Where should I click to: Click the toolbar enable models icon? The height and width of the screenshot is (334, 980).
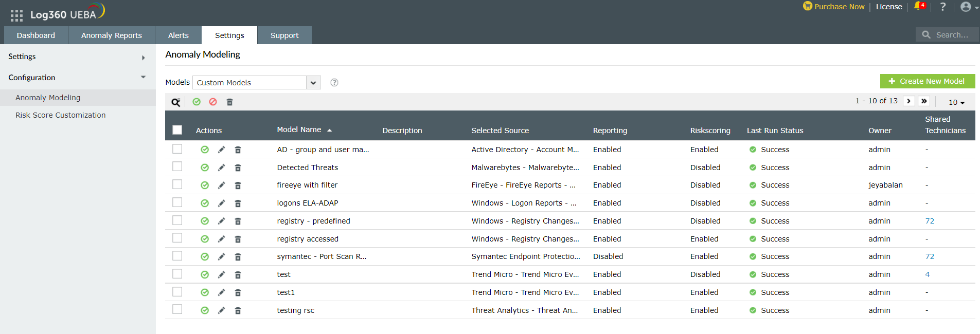tap(197, 102)
